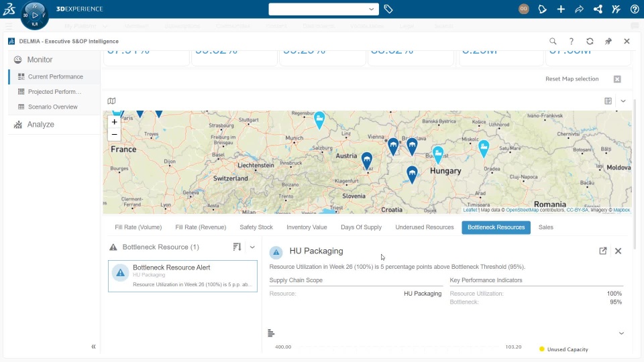Select the Bottleneck Resources tab

496,227
